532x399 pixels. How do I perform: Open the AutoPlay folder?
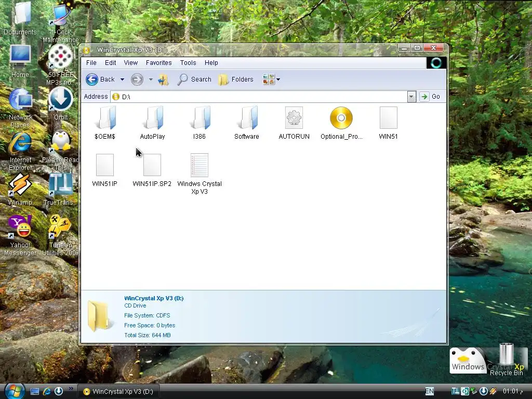point(152,123)
